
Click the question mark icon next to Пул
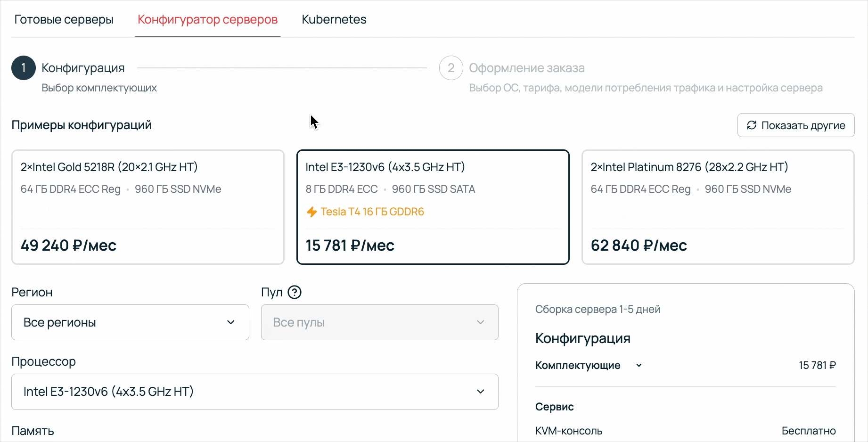(295, 292)
